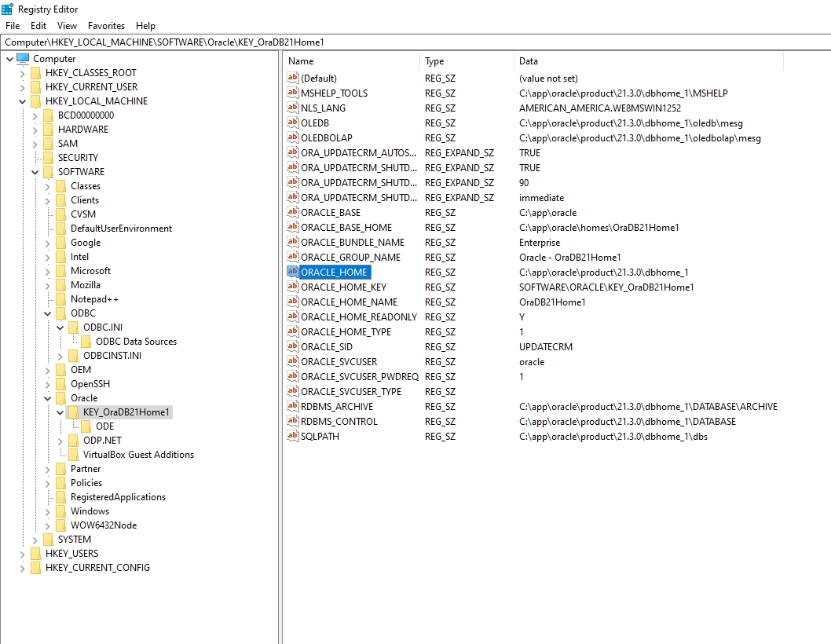
Task: Select the ODBC Data Sources key
Action: (136, 342)
